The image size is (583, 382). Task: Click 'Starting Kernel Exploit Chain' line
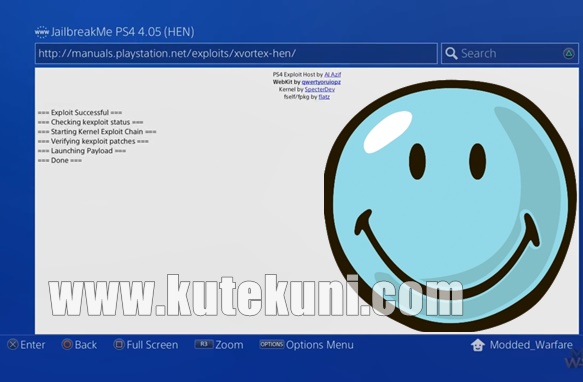(x=97, y=132)
